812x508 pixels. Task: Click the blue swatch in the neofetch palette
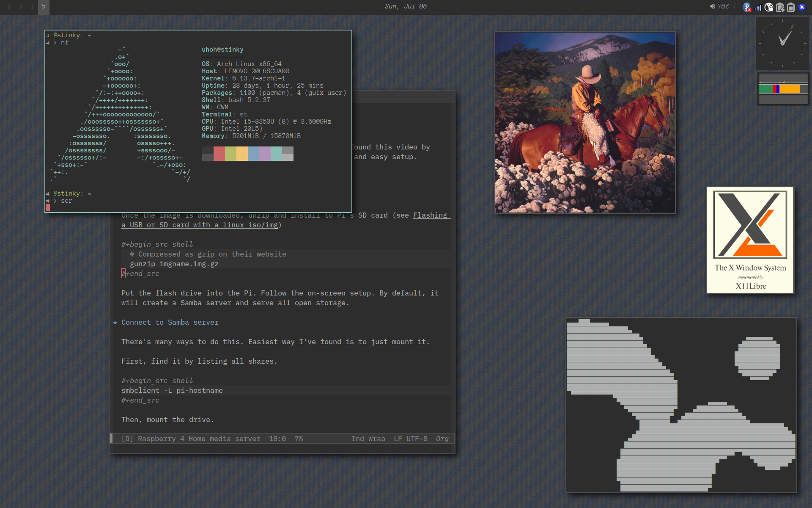click(253, 154)
